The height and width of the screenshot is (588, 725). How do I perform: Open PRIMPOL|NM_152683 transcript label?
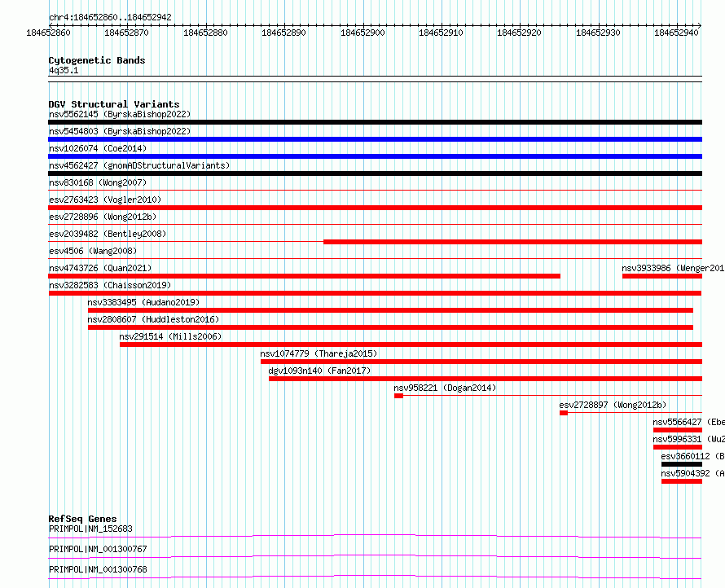point(90,529)
